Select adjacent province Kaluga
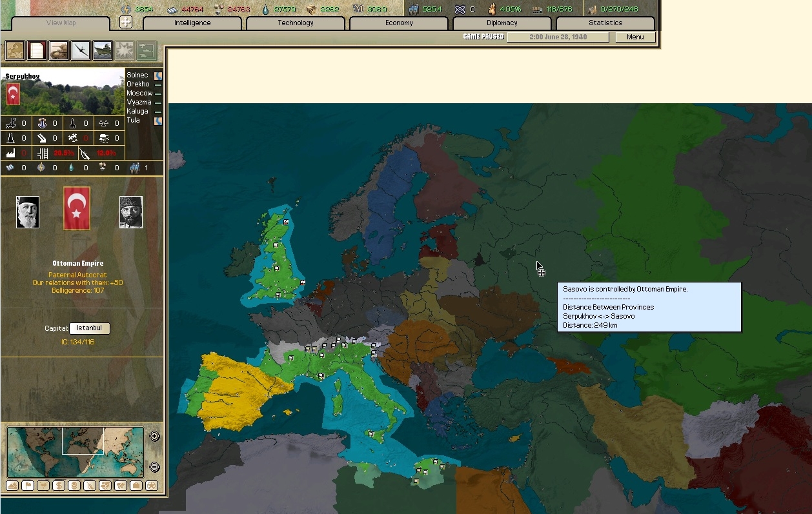The height and width of the screenshot is (514, 812). (138, 111)
